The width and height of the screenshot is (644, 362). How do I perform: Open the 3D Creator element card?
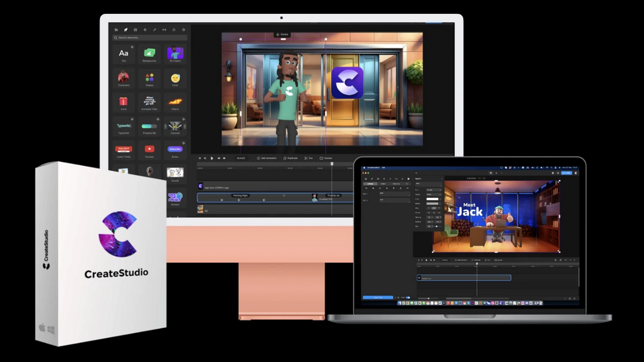coord(175,55)
